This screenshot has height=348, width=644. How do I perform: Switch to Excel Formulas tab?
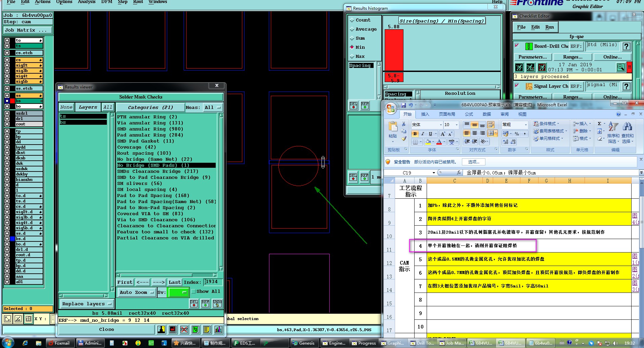coord(469,114)
